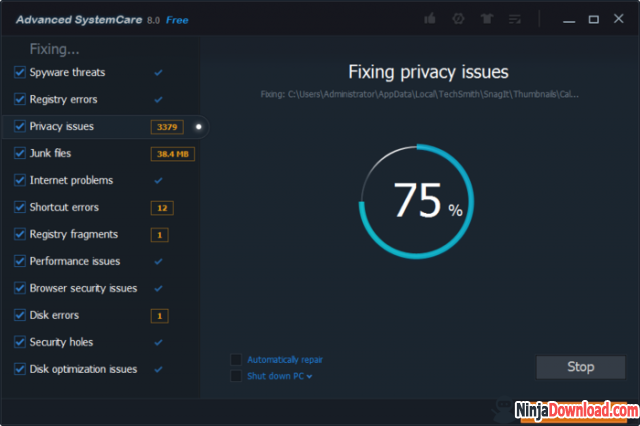Screen dimensions: 640x426
Task: Select the Privacy issues row label
Action: 62,126
